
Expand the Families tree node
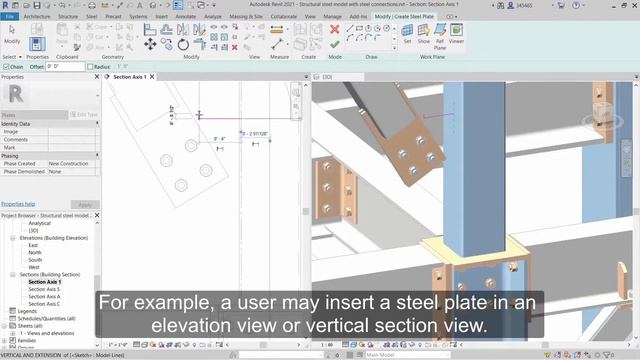point(4,340)
